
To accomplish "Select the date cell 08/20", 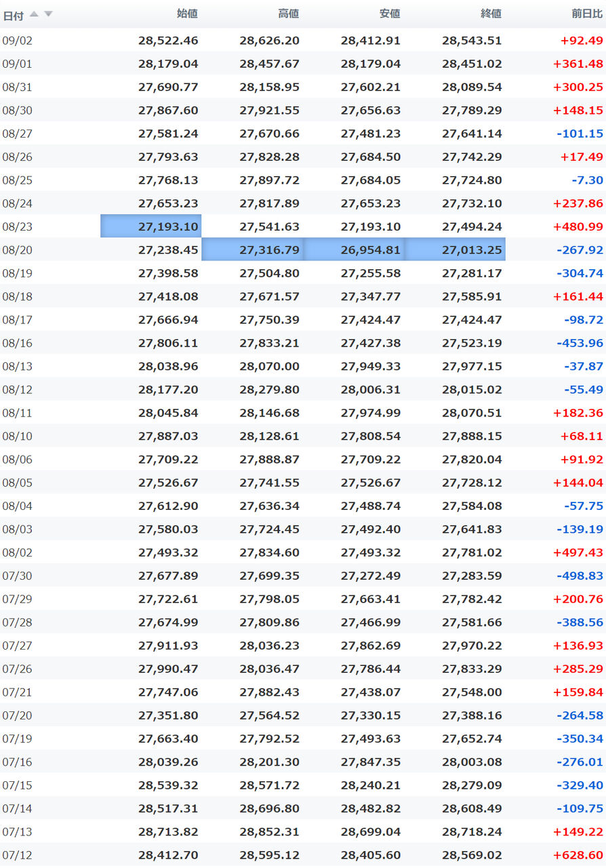I will click(x=18, y=250).
